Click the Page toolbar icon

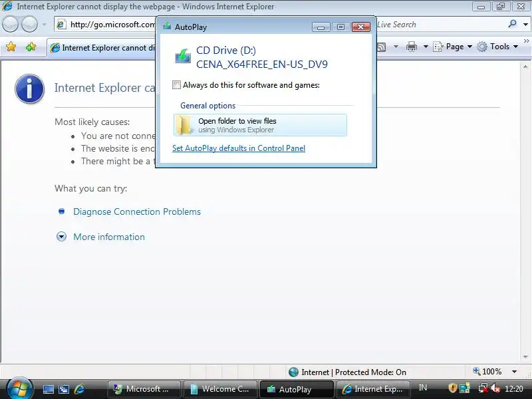point(438,47)
